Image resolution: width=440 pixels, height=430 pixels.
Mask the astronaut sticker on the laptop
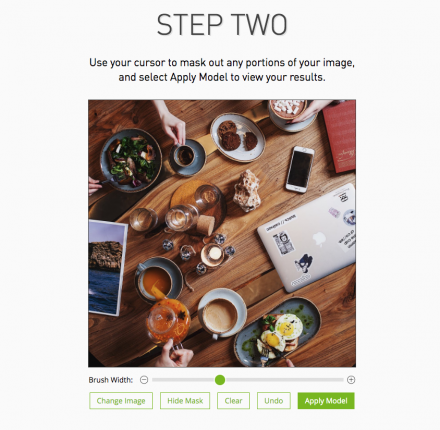coord(283,243)
